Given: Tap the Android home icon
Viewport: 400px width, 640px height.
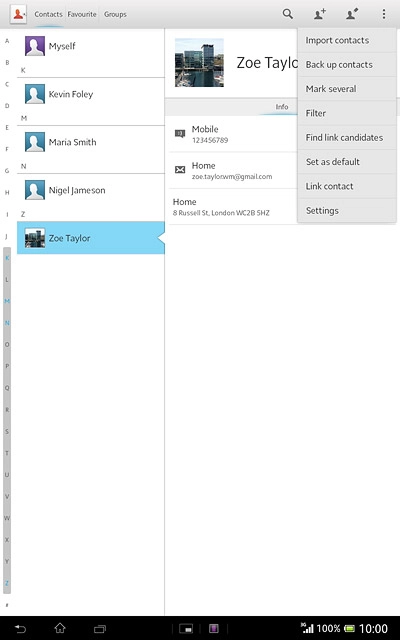Looking at the screenshot, I should click(60, 628).
